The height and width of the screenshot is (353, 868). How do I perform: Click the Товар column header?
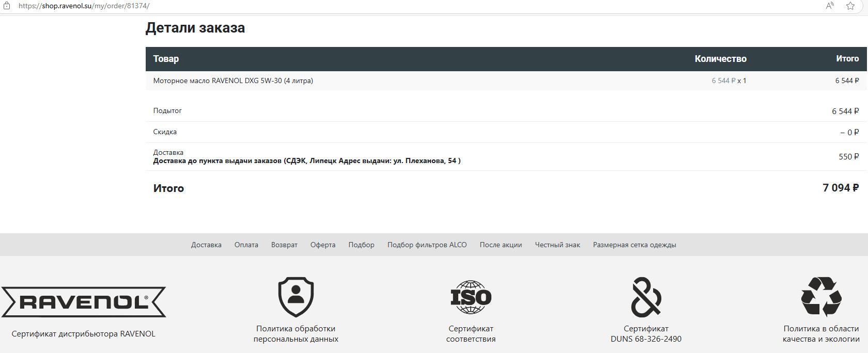click(166, 59)
